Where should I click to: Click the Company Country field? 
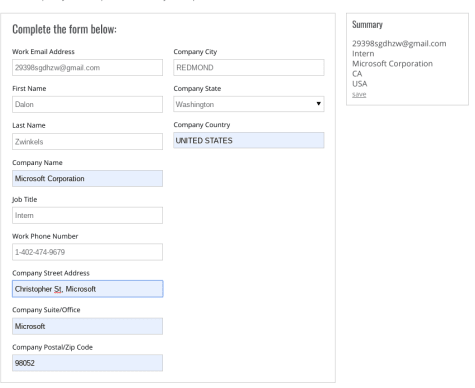(x=249, y=140)
